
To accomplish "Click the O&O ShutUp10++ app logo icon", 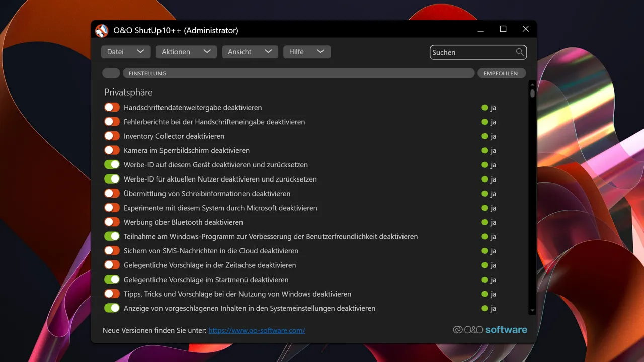I will [x=102, y=31].
